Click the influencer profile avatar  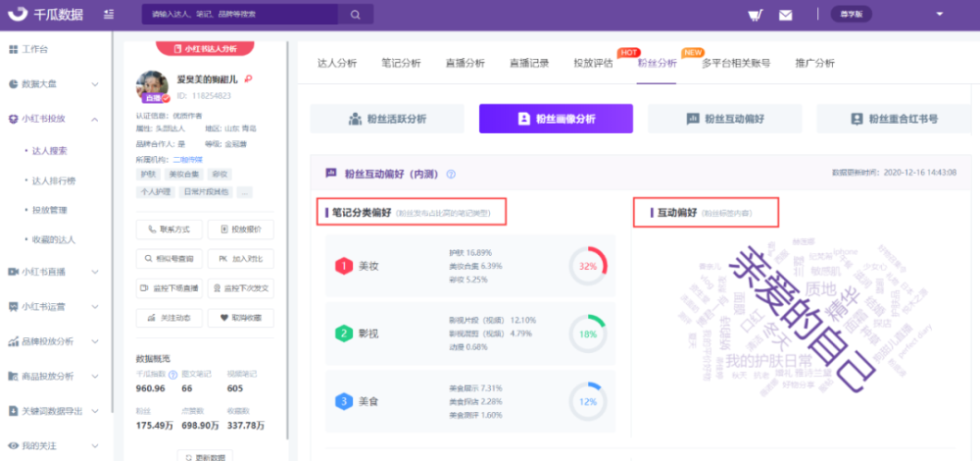[151, 85]
